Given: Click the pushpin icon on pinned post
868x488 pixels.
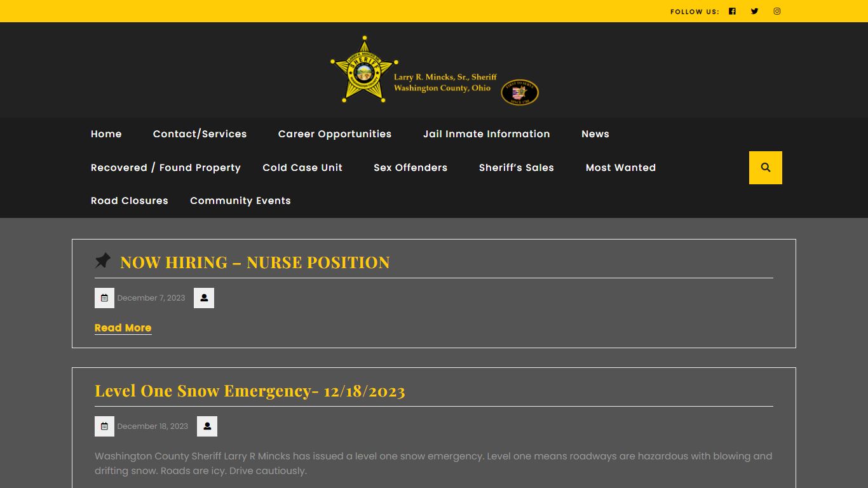Looking at the screenshot, I should click(103, 261).
